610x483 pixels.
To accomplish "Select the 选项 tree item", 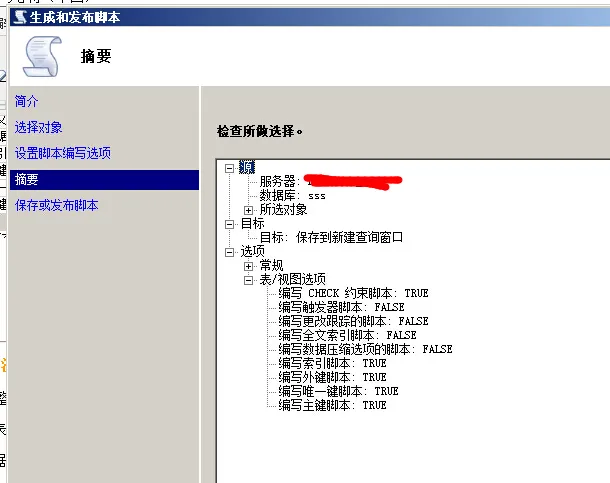I will (252, 252).
